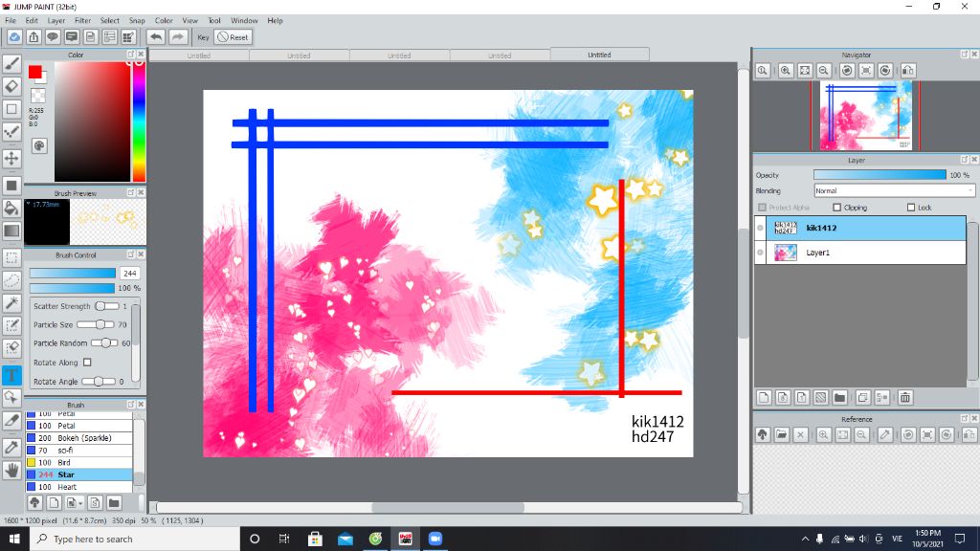Open the File menu
This screenshot has width=980, height=551.
coord(11,21)
